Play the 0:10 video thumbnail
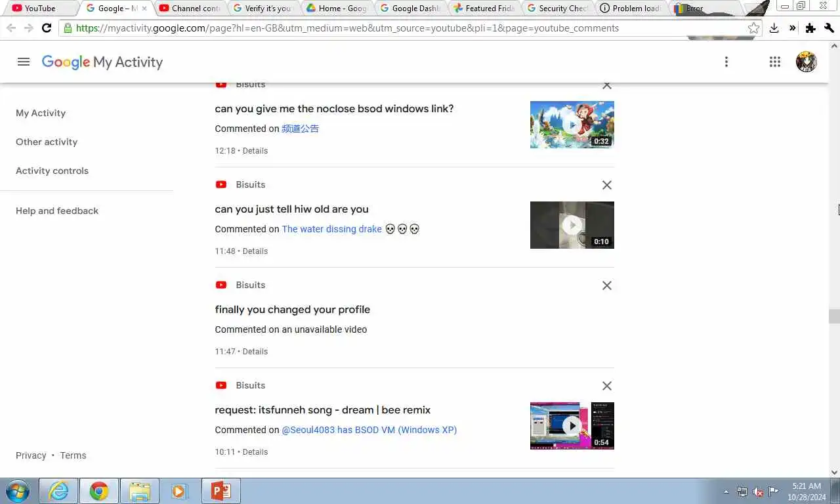The width and height of the screenshot is (840, 504). click(x=572, y=225)
